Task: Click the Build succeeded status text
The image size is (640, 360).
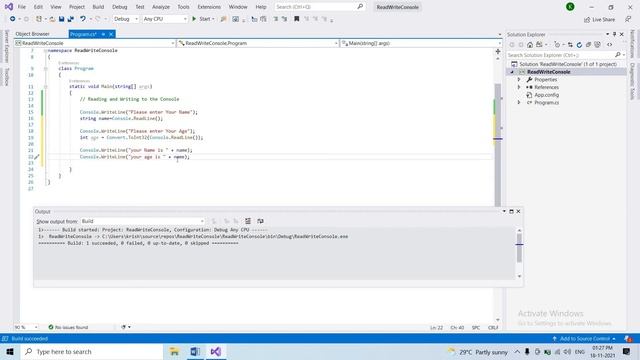Action: (29, 339)
